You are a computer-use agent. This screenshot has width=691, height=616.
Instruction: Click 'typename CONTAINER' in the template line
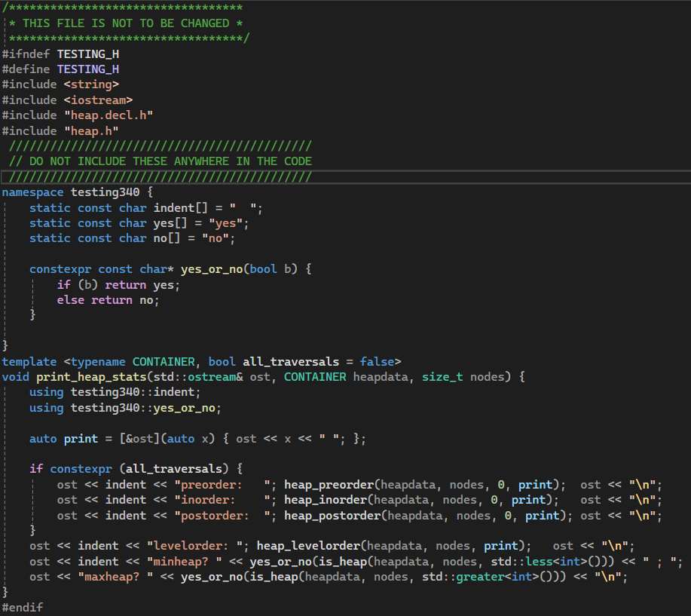coord(133,362)
